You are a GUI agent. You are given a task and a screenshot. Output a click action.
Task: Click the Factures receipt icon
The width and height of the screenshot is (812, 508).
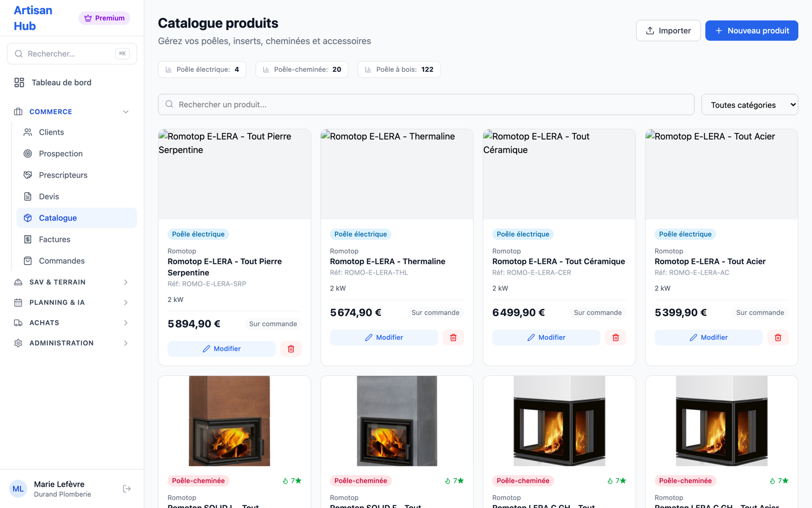coord(28,239)
